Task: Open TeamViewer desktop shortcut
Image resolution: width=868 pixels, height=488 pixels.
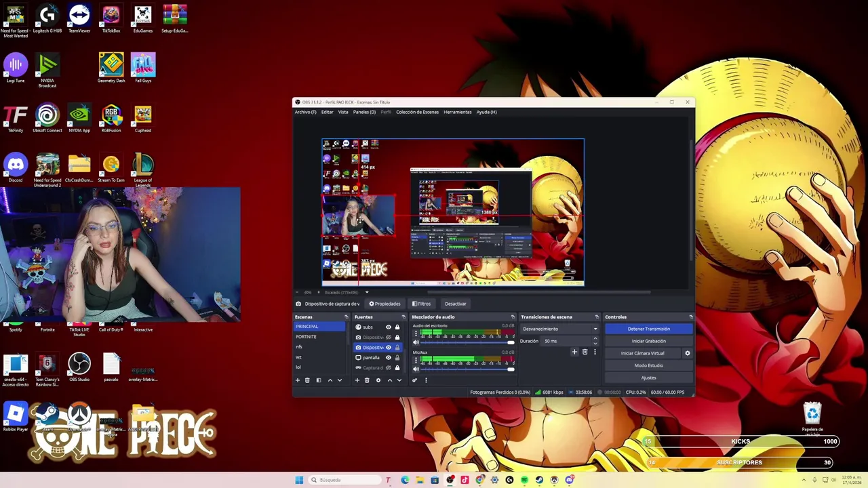Action: 79,20
